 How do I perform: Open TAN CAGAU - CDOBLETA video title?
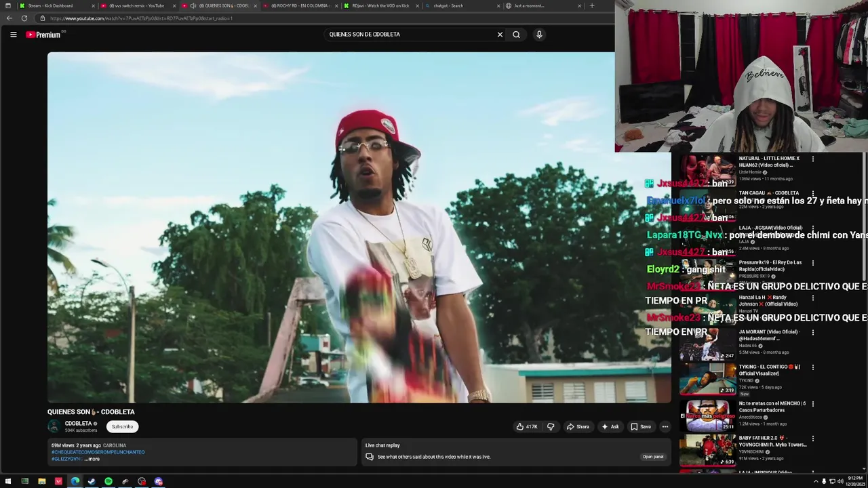pos(768,193)
